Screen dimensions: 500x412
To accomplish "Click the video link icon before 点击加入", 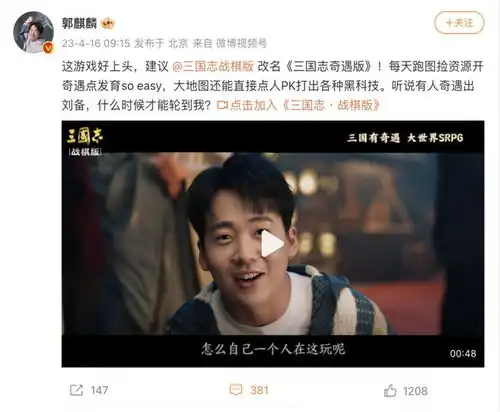I will pyautogui.click(x=222, y=105).
